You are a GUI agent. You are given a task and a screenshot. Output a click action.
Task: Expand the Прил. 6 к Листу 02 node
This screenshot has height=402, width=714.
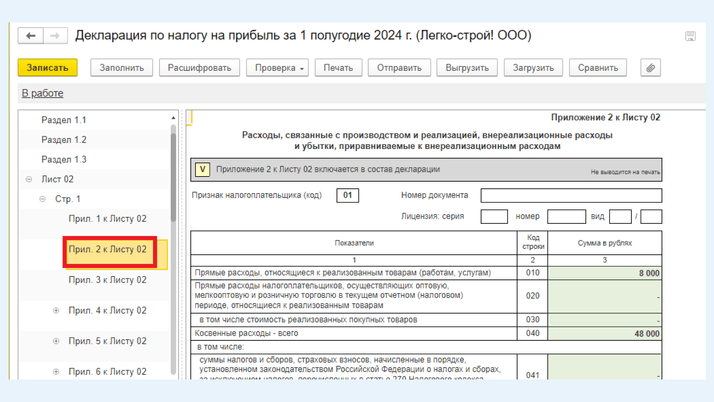pos(56,371)
